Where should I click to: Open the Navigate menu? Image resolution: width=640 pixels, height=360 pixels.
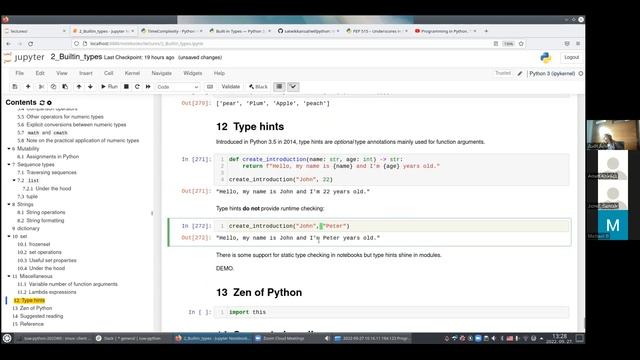tap(162, 73)
